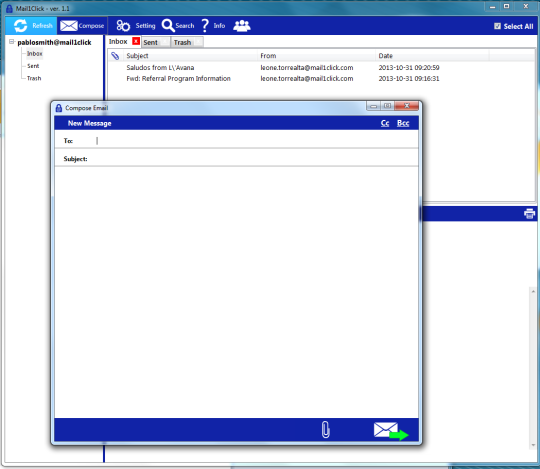Screen dimensions: 540x469
Task: Select Sent folder in account tree
Action: pos(33,66)
